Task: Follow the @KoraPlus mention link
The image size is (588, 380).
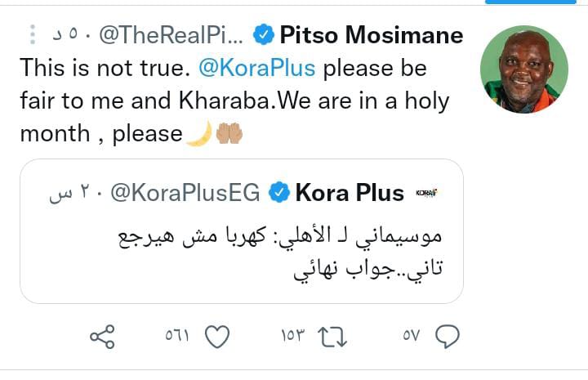Action: point(256,68)
